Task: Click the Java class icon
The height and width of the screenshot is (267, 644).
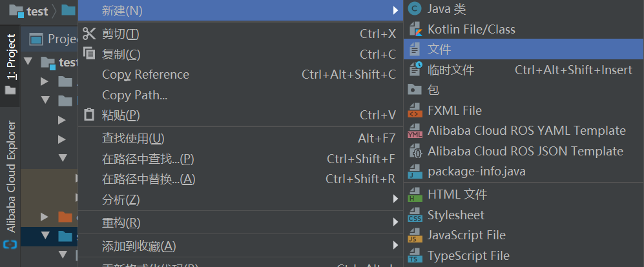Action: click(415, 8)
